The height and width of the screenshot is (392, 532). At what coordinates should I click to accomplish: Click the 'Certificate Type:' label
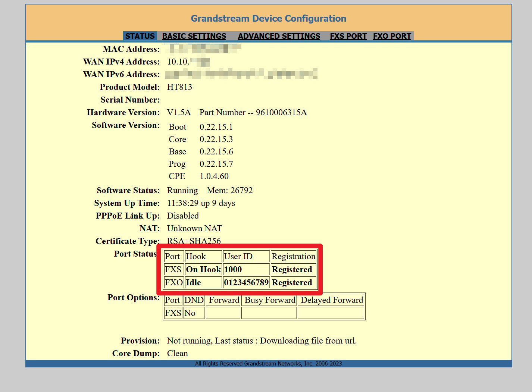point(128,241)
